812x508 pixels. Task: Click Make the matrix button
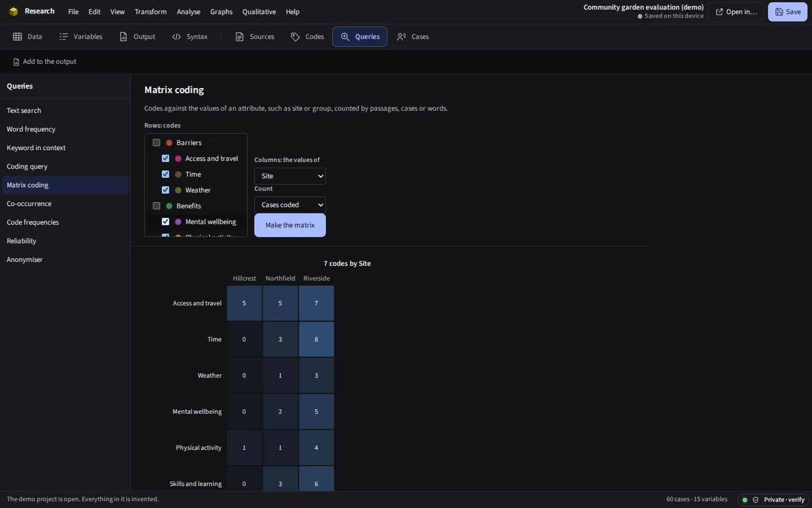290,225
